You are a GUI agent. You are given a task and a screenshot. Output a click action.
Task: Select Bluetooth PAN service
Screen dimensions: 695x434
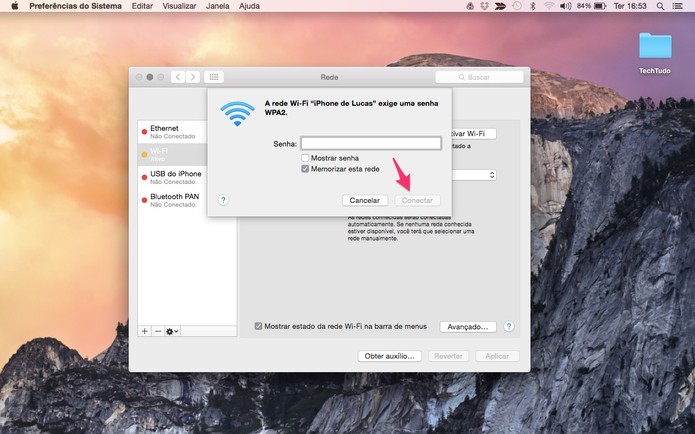click(172, 200)
